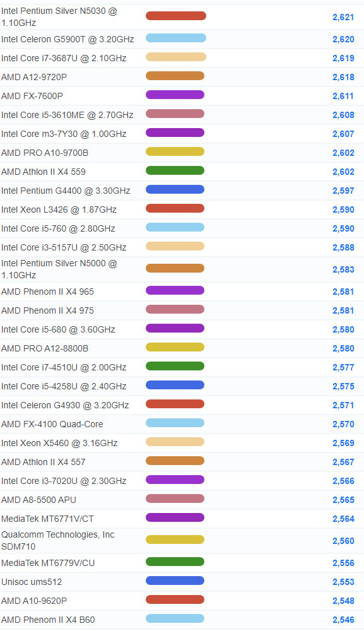Click the score 2,621
Screen dimensions: 364x631
coord(343,17)
